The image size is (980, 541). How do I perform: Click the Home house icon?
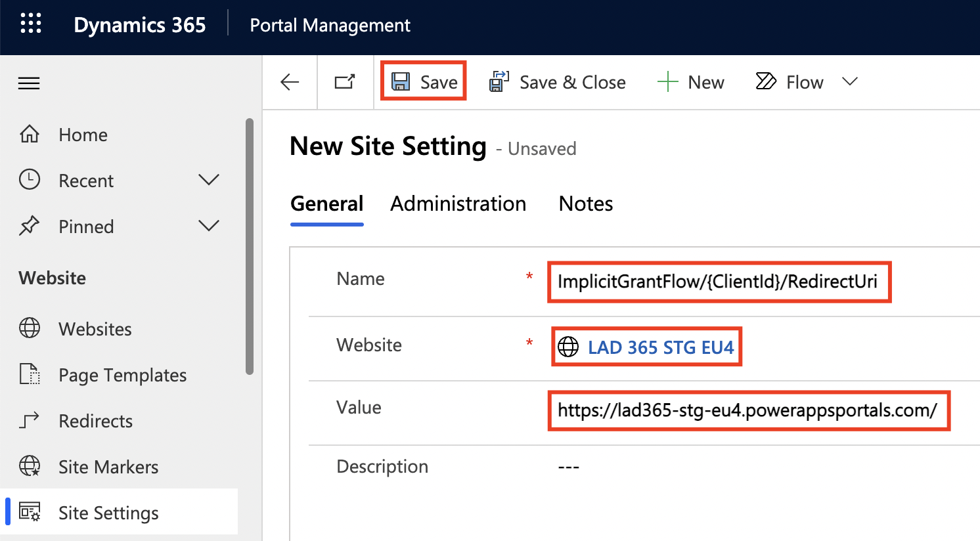click(30, 134)
